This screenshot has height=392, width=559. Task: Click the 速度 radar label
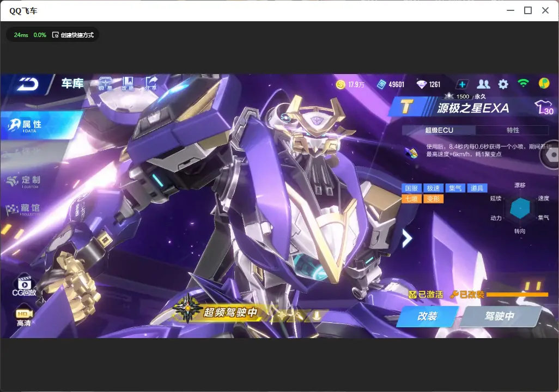point(544,198)
